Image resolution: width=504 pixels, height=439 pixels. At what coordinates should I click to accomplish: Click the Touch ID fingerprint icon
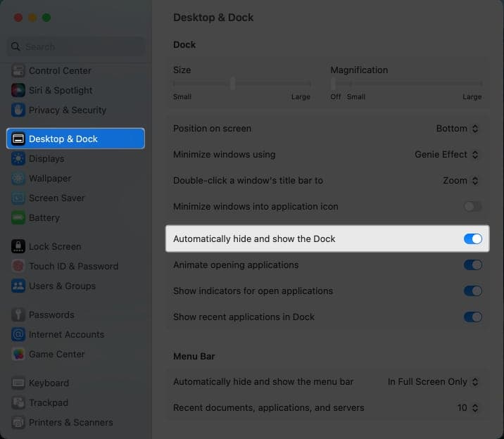coord(18,266)
